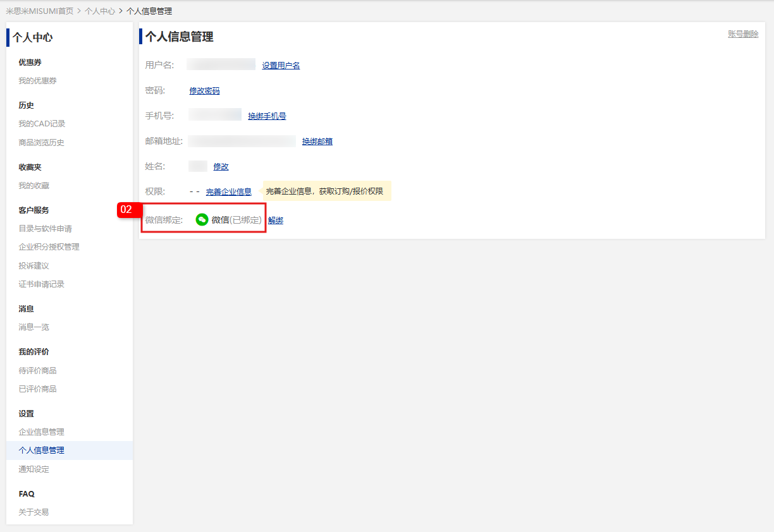
Task: Click 换绑邮箱 link
Action: (317, 142)
